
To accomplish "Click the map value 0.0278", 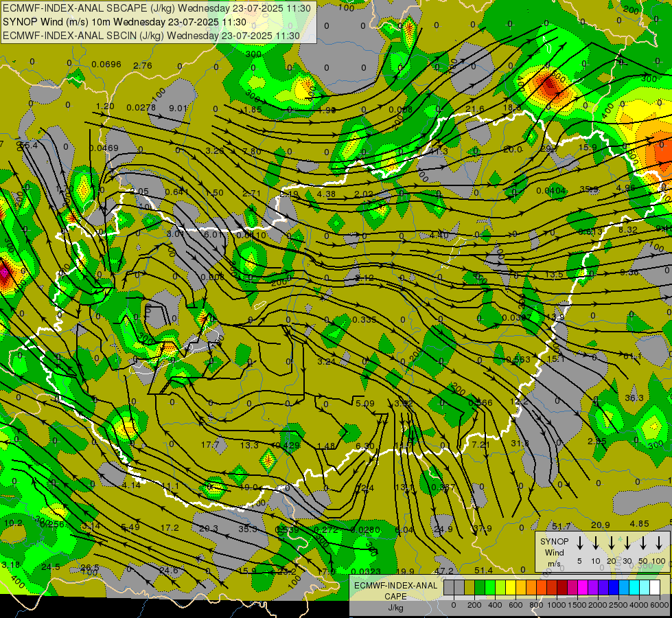I will 141,107.
